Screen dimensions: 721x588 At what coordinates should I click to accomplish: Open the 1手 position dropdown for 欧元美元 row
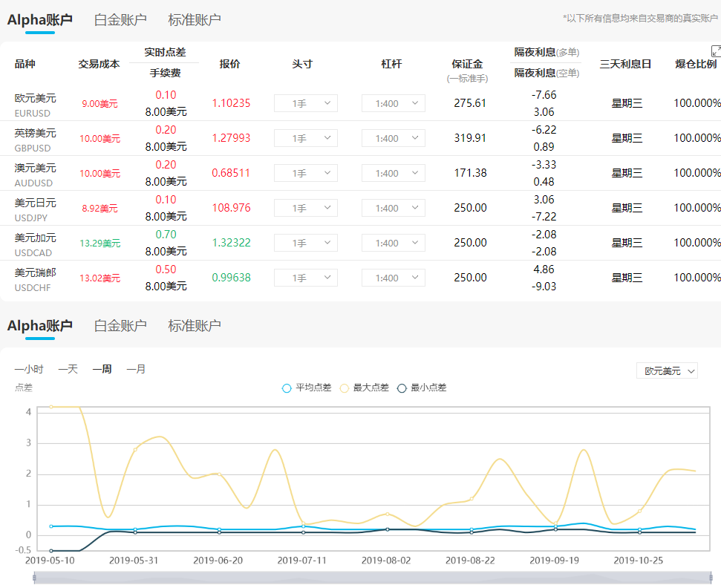tap(305, 103)
